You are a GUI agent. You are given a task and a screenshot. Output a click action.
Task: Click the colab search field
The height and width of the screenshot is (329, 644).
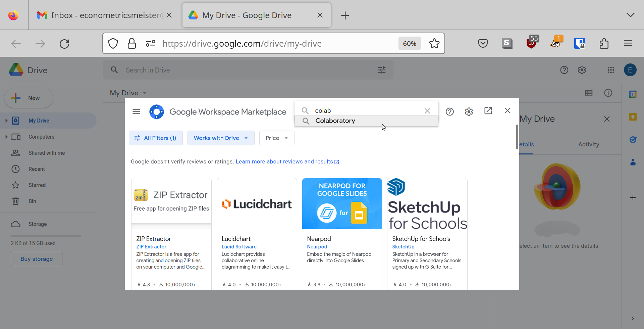(366, 110)
